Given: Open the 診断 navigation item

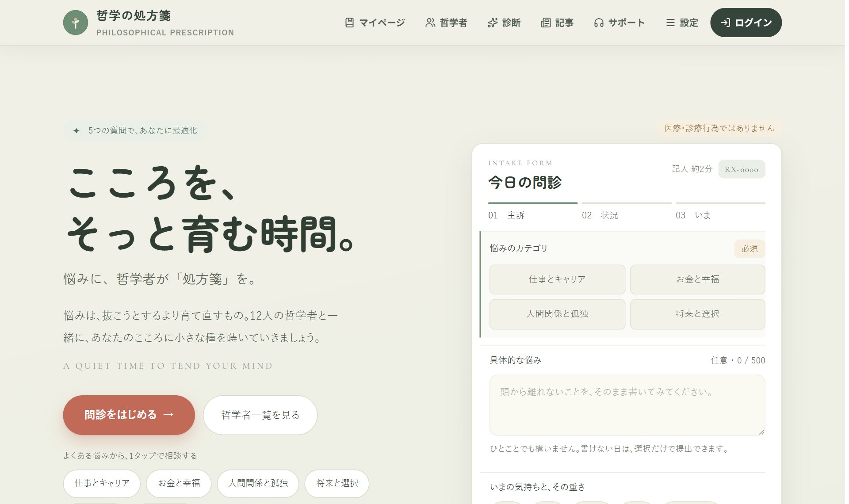Looking at the screenshot, I should 504,23.
